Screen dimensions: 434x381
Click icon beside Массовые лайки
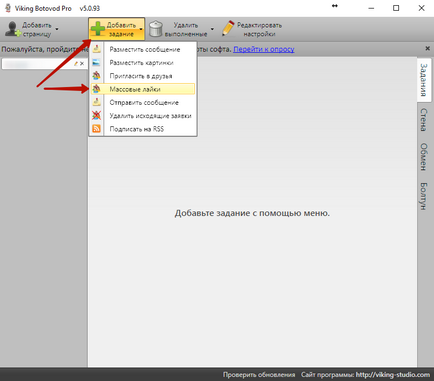point(97,89)
